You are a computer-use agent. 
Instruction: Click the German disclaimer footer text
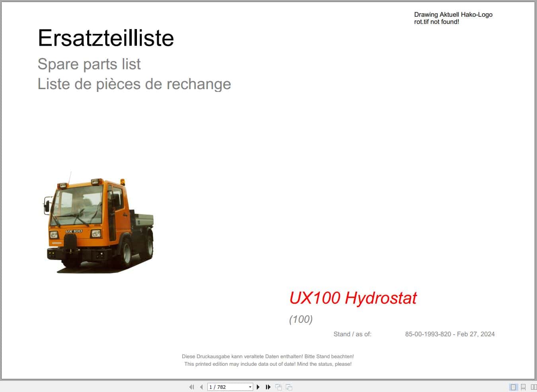(268, 356)
